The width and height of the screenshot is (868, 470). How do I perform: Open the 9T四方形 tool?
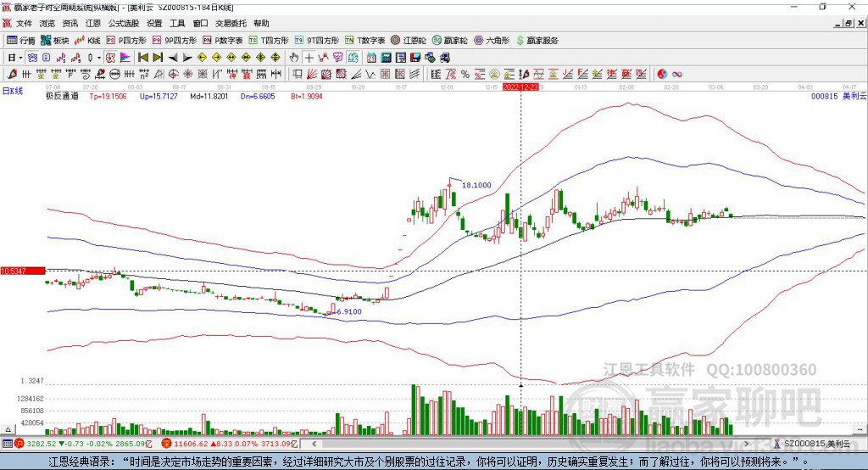click(317, 41)
